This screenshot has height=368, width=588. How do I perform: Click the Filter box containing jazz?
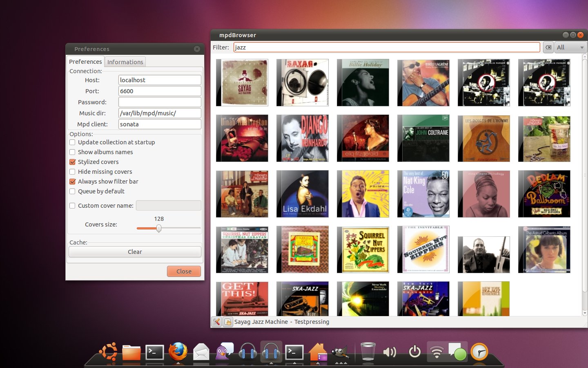[387, 47]
